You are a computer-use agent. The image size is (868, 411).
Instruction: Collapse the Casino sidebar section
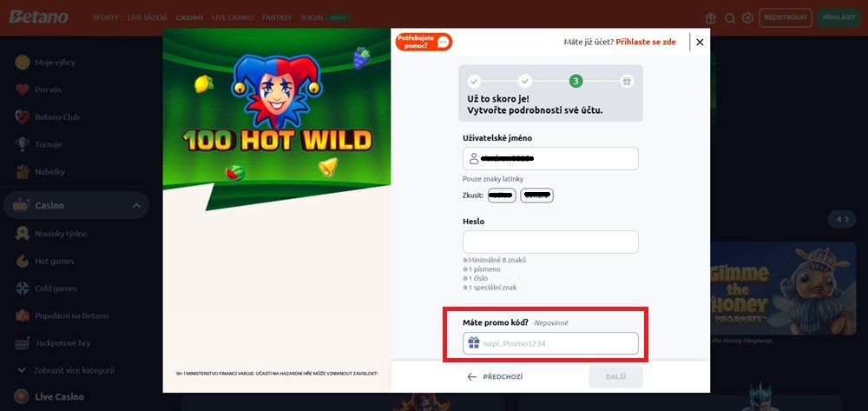[x=136, y=205]
